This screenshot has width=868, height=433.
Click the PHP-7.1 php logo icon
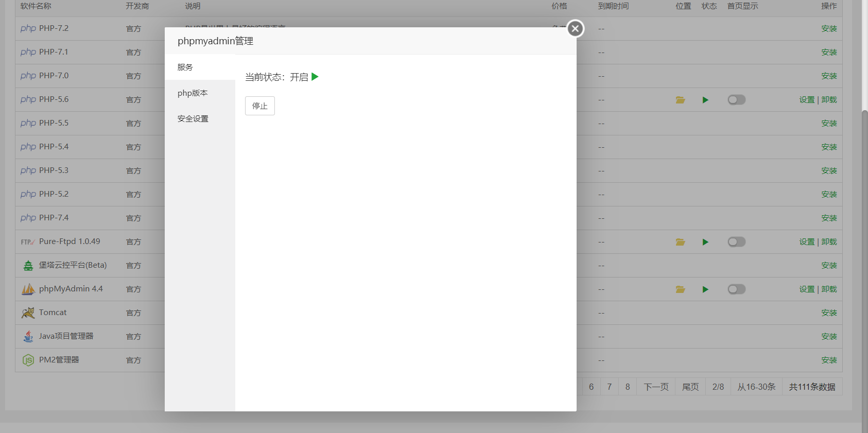tap(28, 52)
